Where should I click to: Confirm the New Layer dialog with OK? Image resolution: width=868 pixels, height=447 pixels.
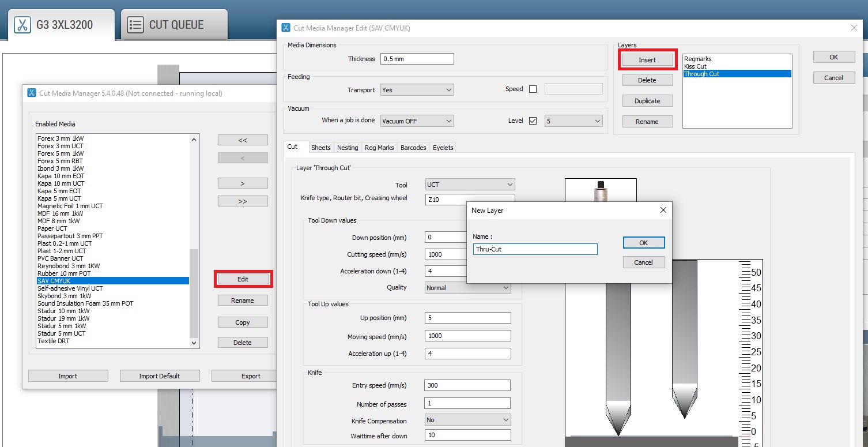(644, 243)
